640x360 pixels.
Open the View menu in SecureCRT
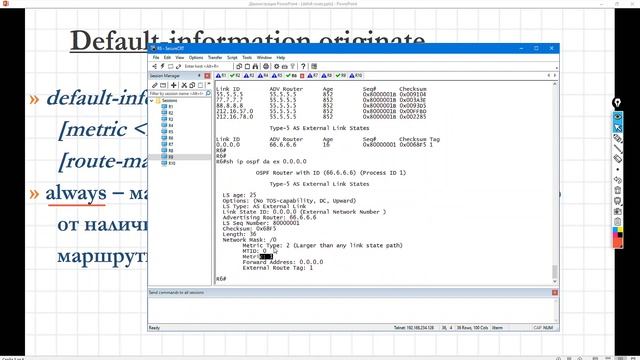(x=180, y=58)
